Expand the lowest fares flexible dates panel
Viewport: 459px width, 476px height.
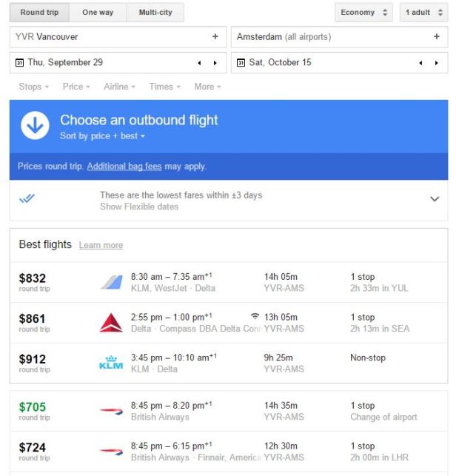pyautogui.click(x=435, y=199)
